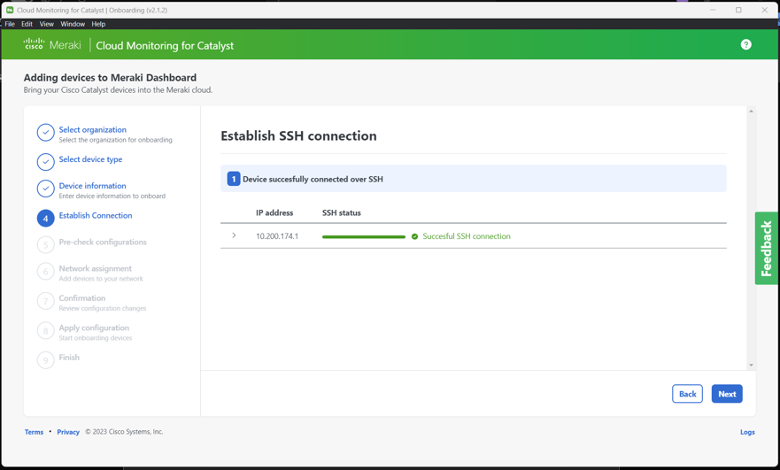Expand the 10.200.174.1 device row

pos(234,236)
